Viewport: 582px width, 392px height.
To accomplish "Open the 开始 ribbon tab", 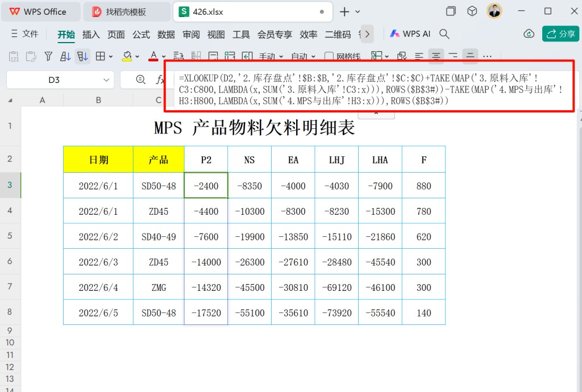I will (66, 34).
